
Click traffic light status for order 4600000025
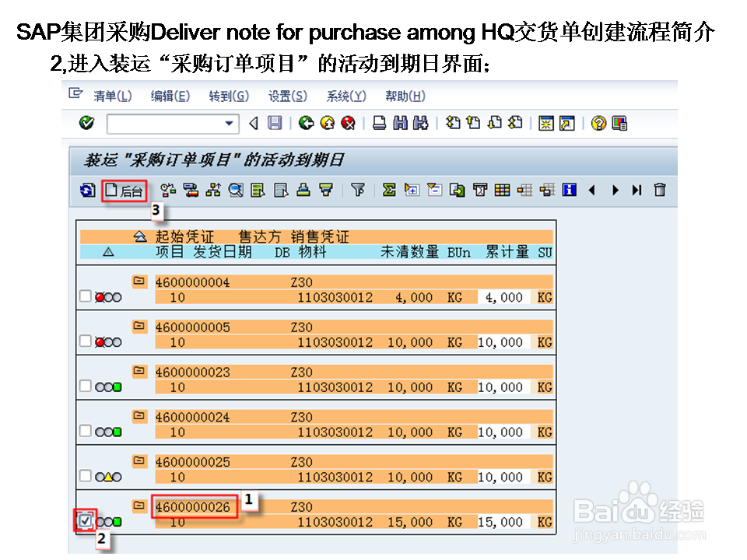click(x=108, y=476)
